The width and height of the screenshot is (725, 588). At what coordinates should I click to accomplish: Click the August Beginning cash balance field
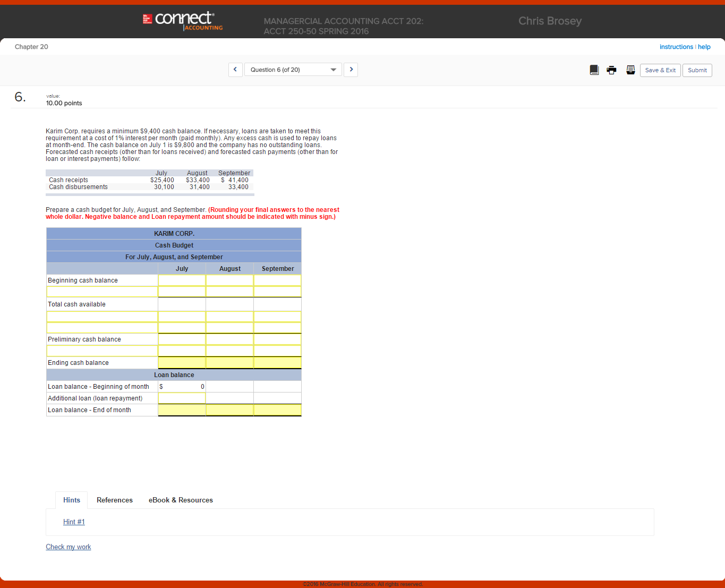[229, 280]
